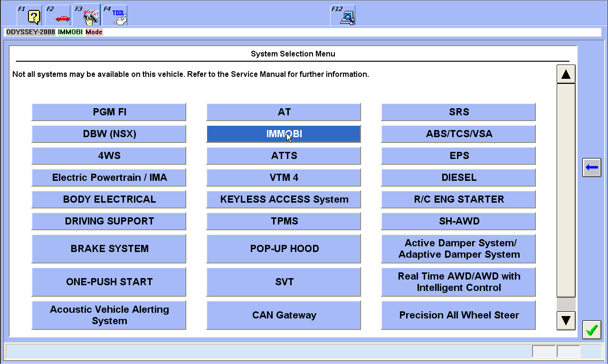Click the F12 computer icon
This screenshot has height=364, width=608.
point(343,16)
